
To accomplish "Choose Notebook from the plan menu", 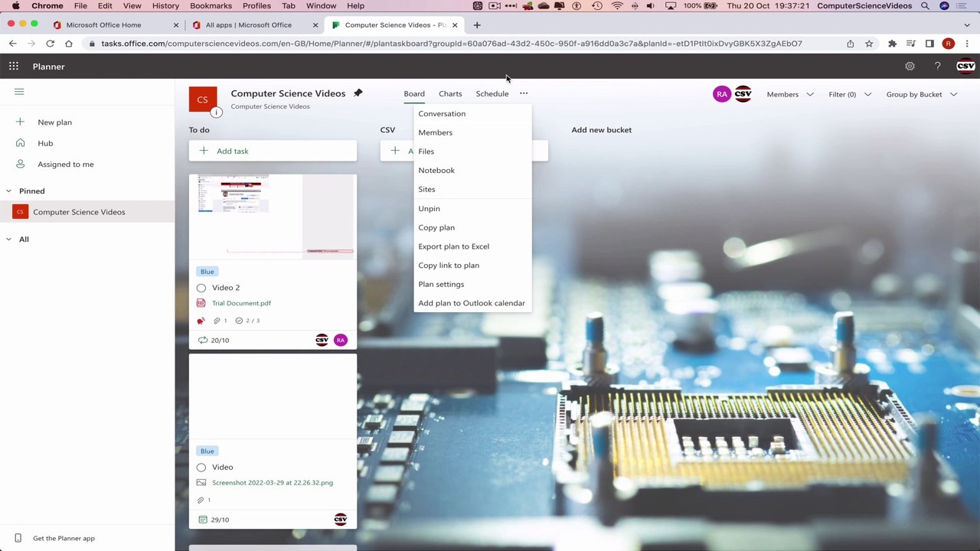I will tap(472, 170).
